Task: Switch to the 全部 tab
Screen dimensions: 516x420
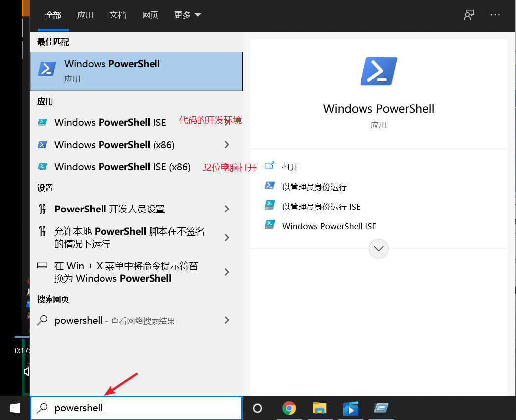Action: pyautogui.click(x=53, y=15)
